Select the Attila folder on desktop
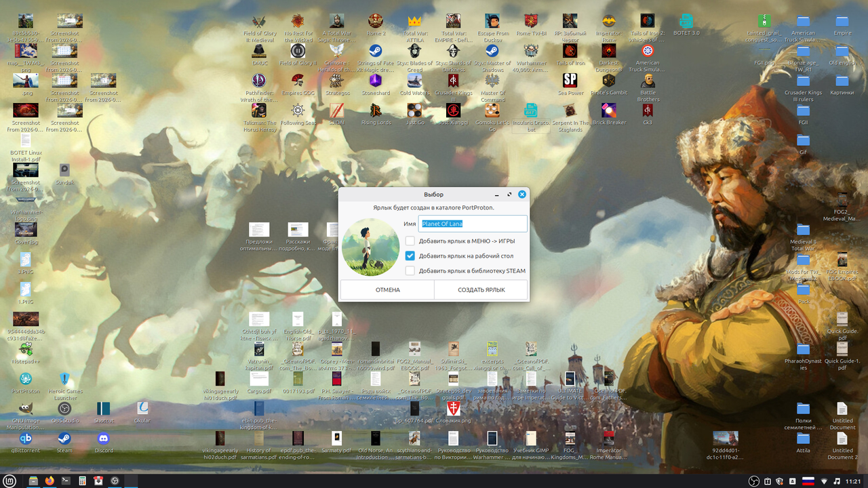The image size is (868, 488). coord(804,439)
